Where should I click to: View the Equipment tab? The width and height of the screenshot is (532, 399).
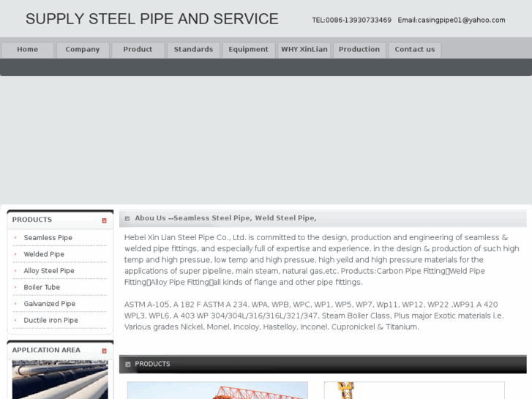coord(249,50)
